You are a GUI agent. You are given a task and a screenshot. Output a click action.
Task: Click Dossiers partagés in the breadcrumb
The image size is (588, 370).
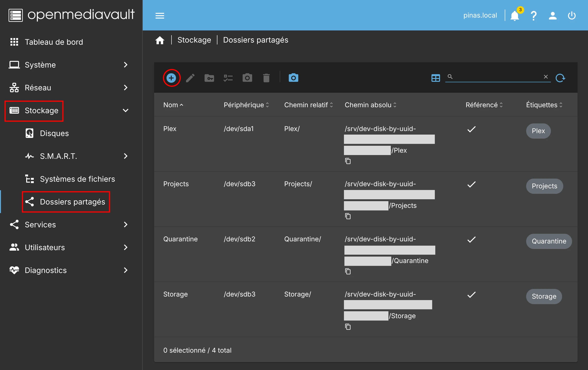(x=256, y=40)
